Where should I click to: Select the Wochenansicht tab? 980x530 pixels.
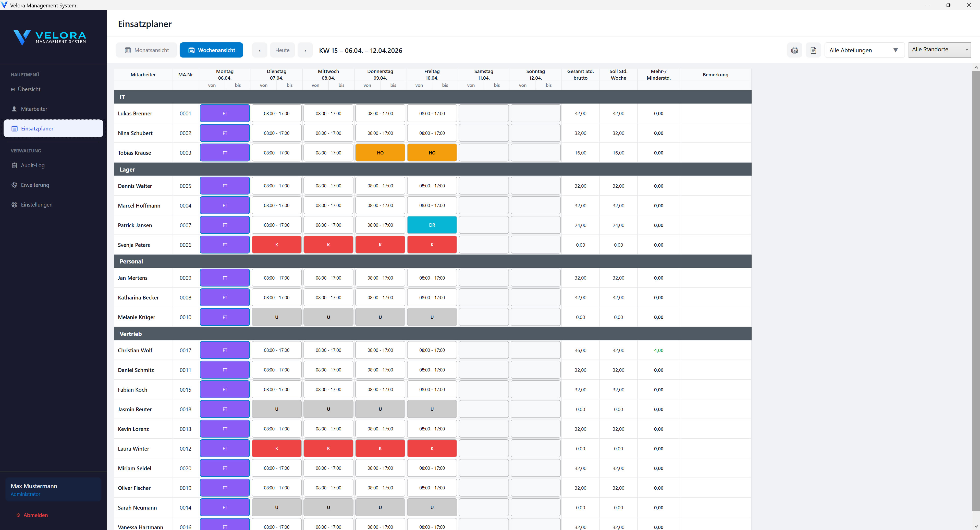pos(212,50)
